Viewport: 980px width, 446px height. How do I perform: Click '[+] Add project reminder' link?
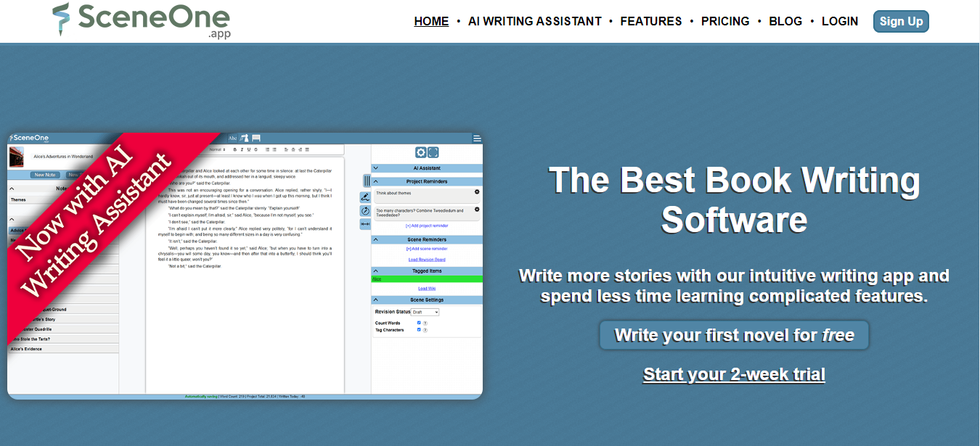[x=427, y=226]
